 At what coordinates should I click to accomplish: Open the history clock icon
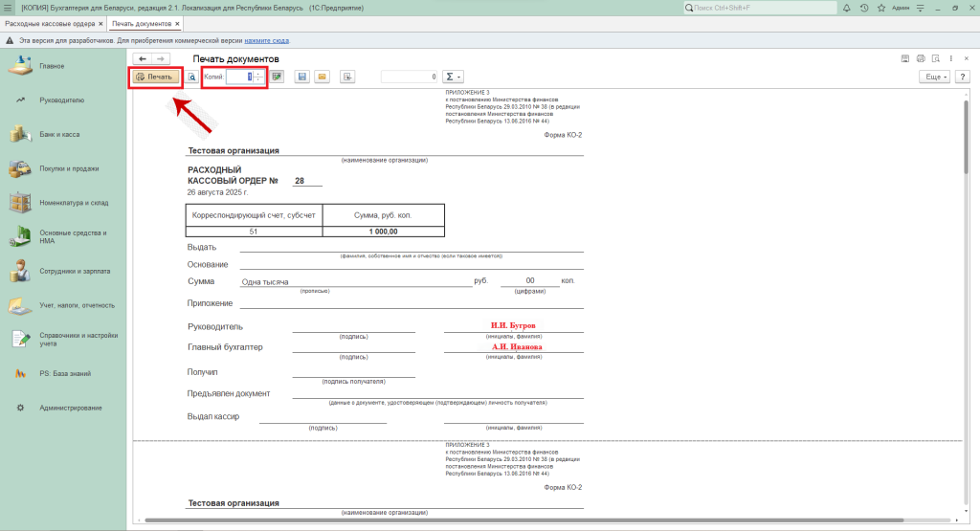[864, 8]
